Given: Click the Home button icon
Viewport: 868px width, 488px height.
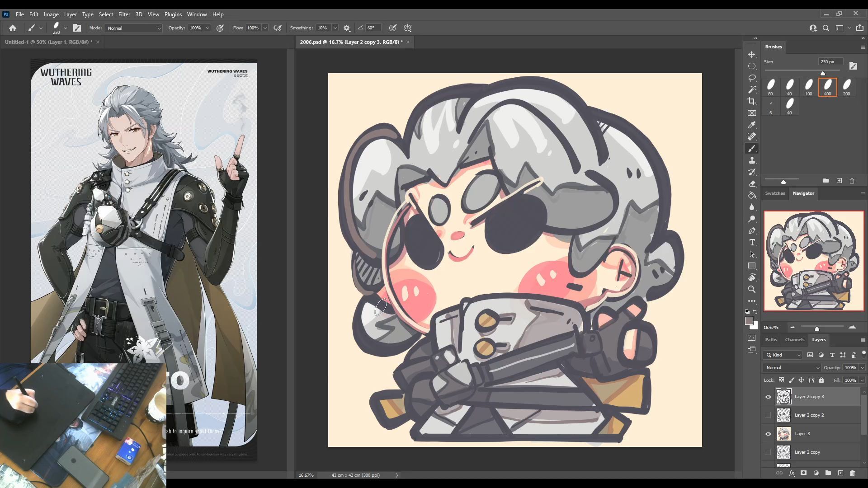Looking at the screenshot, I should pyautogui.click(x=13, y=28).
